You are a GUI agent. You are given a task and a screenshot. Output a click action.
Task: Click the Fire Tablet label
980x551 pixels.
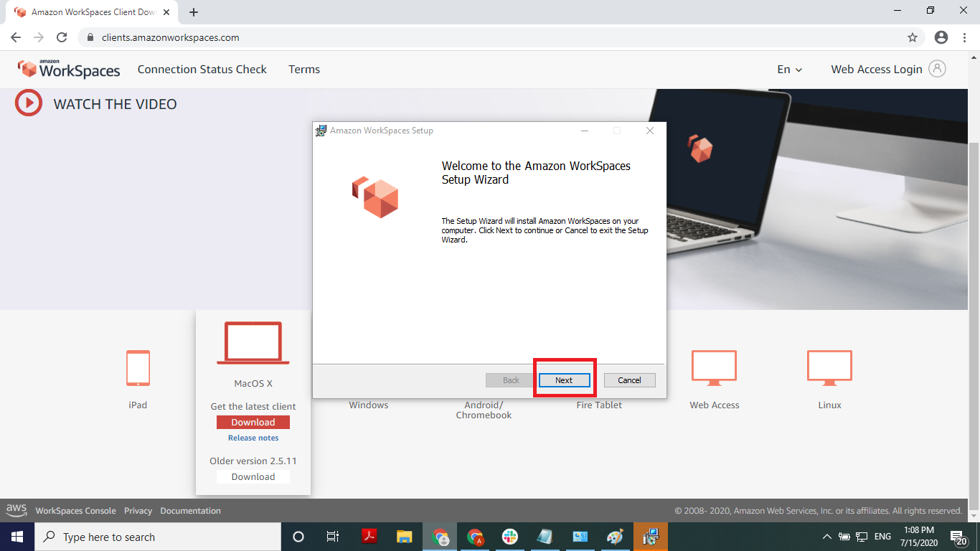tap(599, 405)
